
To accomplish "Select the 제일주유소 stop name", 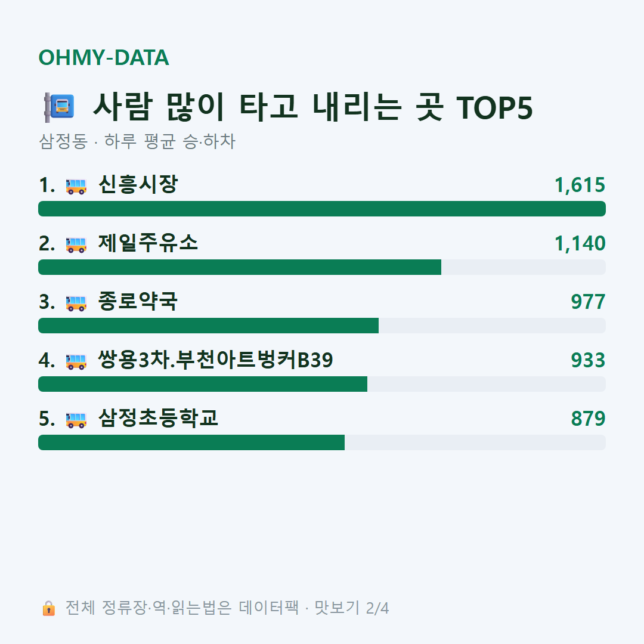I will (x=148, y=243).
